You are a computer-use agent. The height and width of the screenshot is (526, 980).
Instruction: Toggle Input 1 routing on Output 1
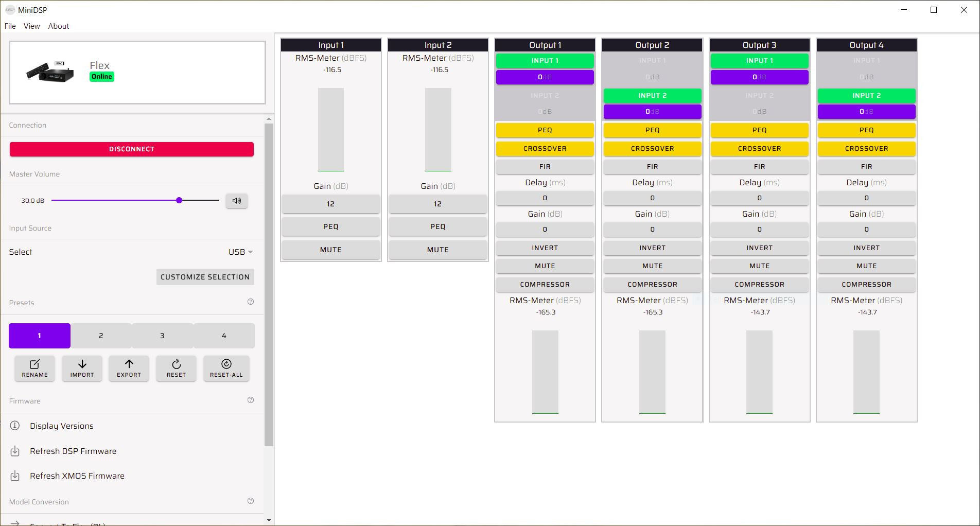(x=545, y=61)
